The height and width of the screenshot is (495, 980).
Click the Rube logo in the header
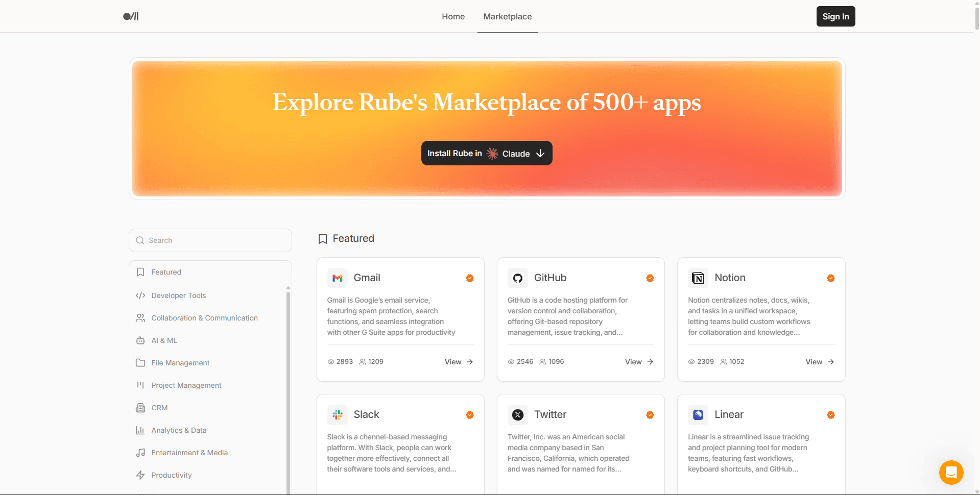[131, 16]
